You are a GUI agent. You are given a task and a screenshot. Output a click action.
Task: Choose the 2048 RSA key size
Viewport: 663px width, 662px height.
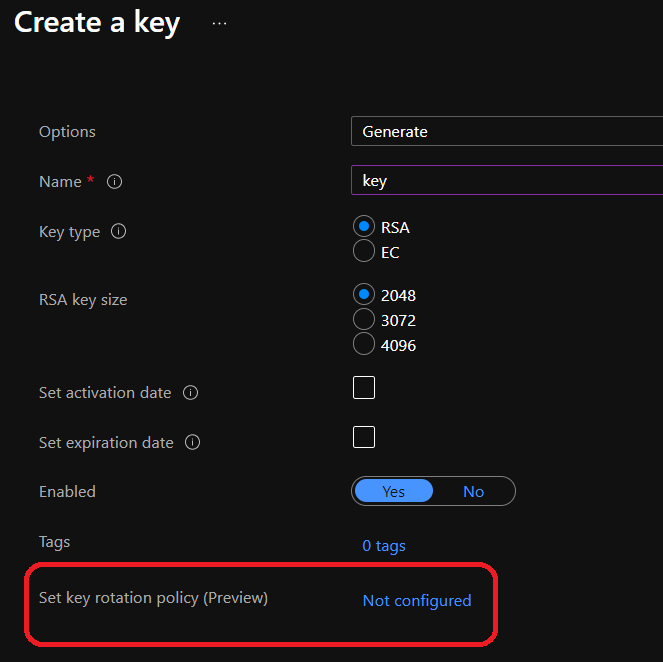364,295
